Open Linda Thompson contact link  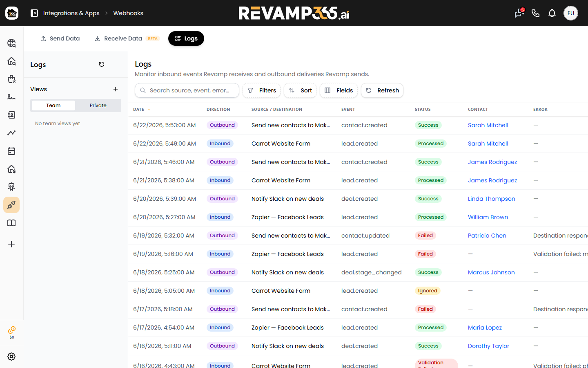pos(492,199)
